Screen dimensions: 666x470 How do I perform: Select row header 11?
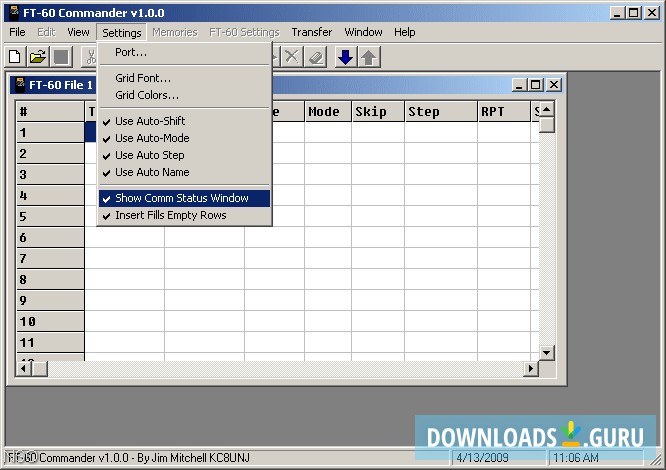tap(51, 343)
